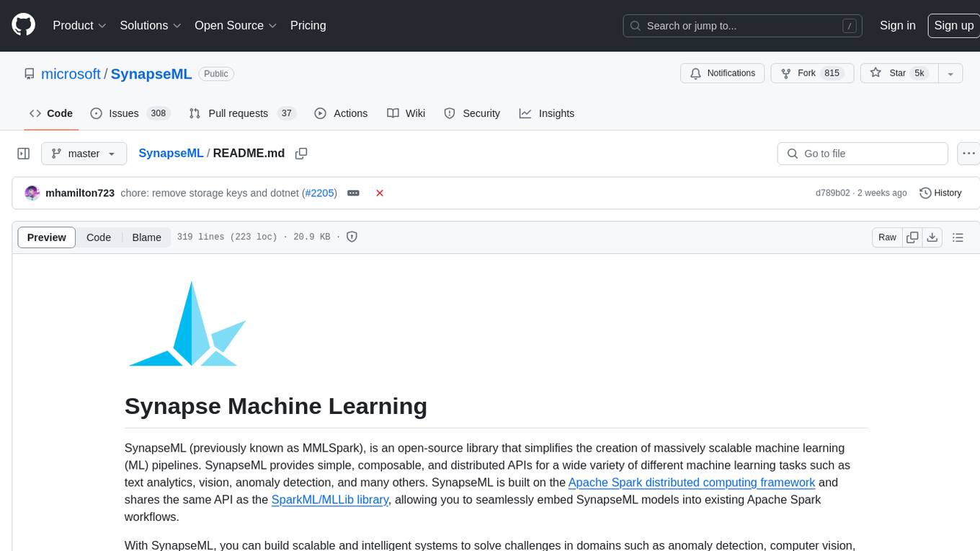Click the Sign up button
Screen dimensions: 980x551
point(953,25)
